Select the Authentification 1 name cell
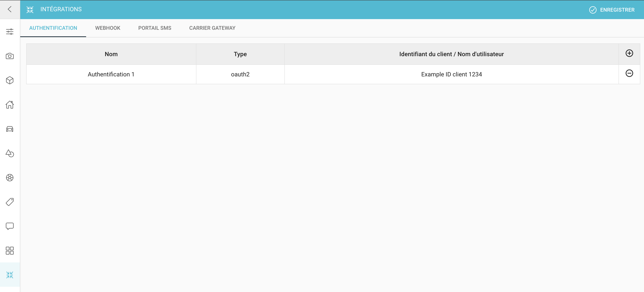 point(111,74)
